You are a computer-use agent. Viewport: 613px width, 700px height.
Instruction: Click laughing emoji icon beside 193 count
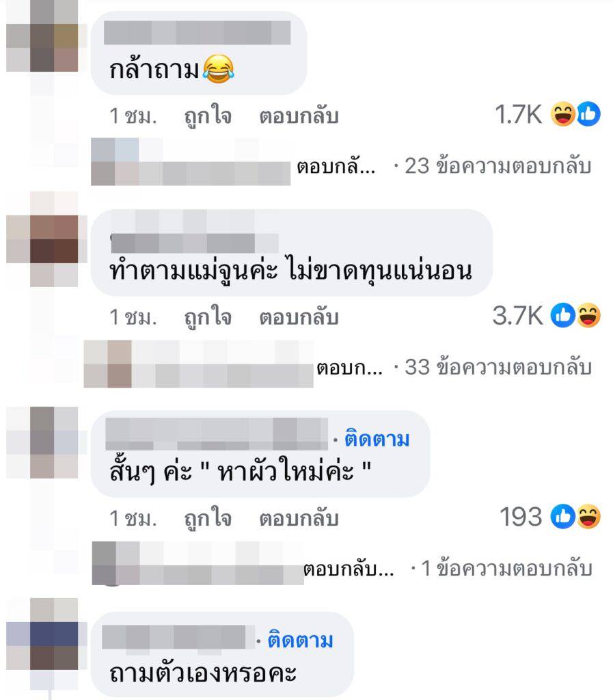click(588, 517)
